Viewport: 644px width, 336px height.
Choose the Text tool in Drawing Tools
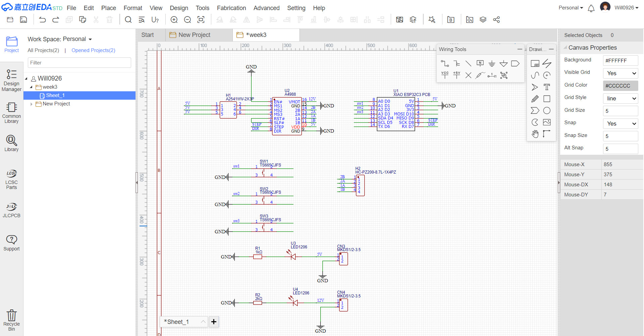(x=547, y=87)
